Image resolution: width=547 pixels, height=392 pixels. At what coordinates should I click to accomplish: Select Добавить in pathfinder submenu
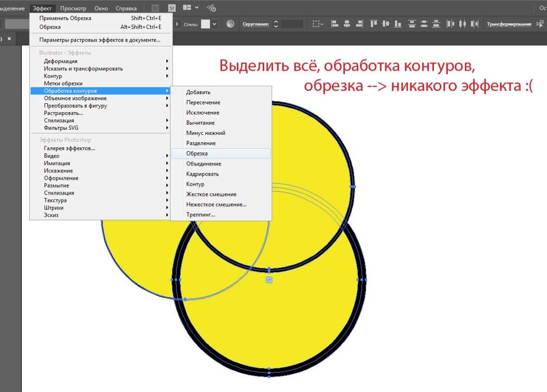pos(221,92)
